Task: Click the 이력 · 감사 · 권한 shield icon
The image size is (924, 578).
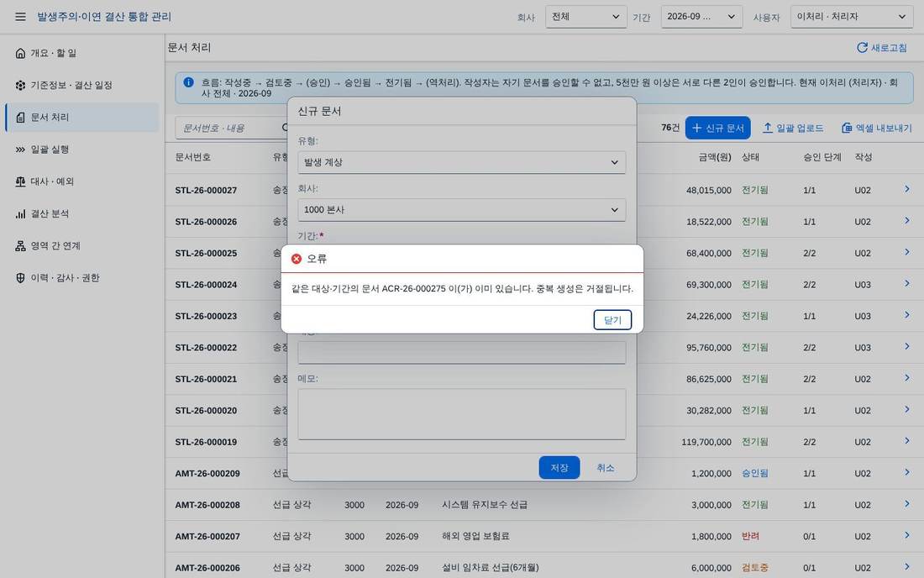Action: tap(21, 278)
